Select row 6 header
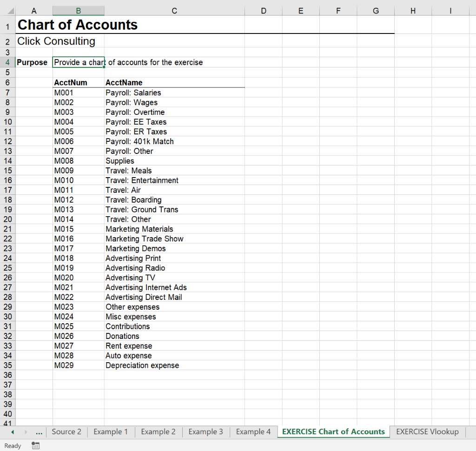Viewport: 476px width, 451px height. [x=7, y=83]
